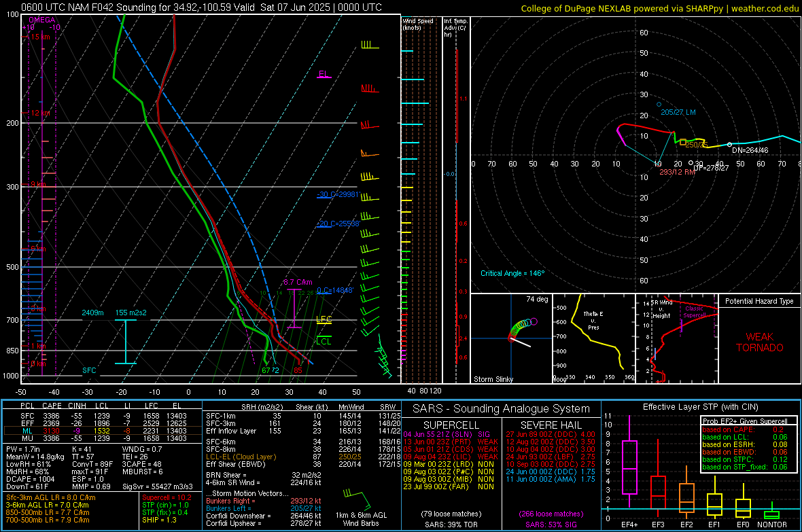Click the SUPERCELL column header
Screen dimensions: 802x532
tap(451, 425)
